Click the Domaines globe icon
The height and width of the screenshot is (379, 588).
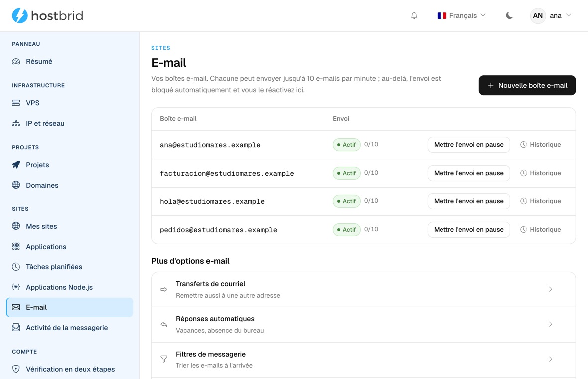pyautogui.click(x=16, y=185)
